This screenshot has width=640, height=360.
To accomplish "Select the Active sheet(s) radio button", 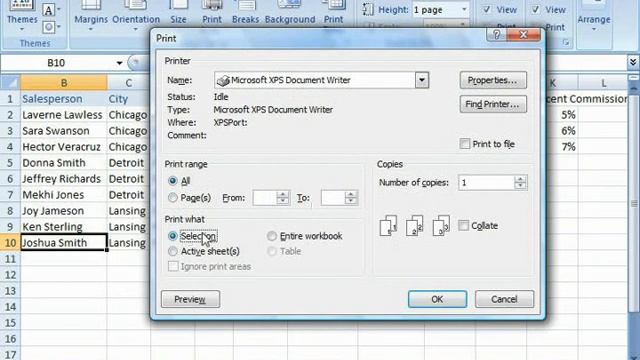I will (173, 251).
